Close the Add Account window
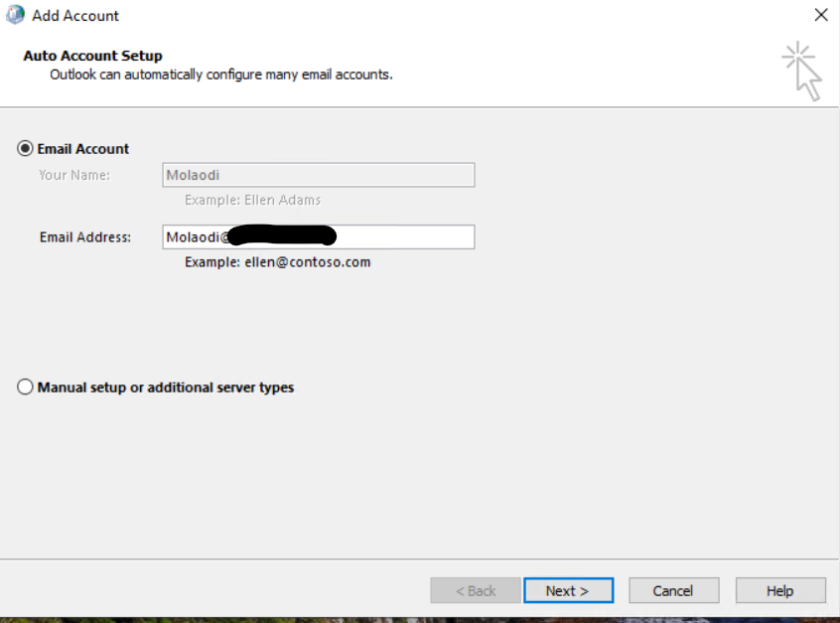 [821, 15]
